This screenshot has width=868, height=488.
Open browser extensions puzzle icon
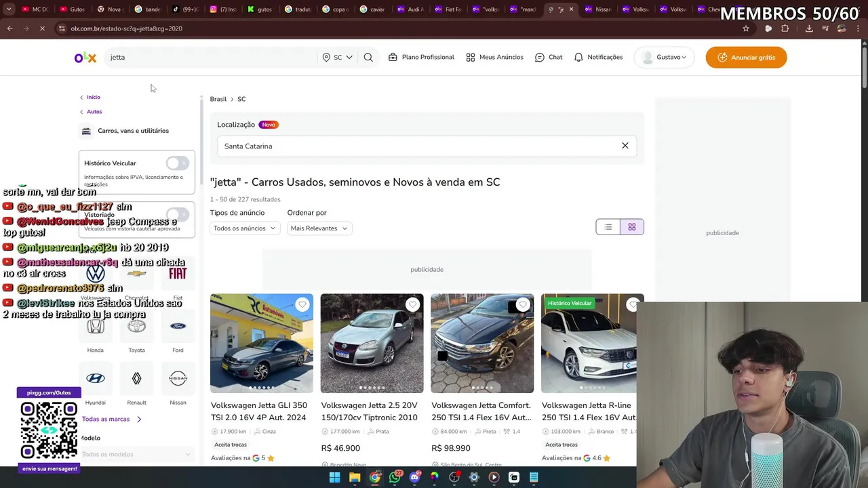(785, 28)
